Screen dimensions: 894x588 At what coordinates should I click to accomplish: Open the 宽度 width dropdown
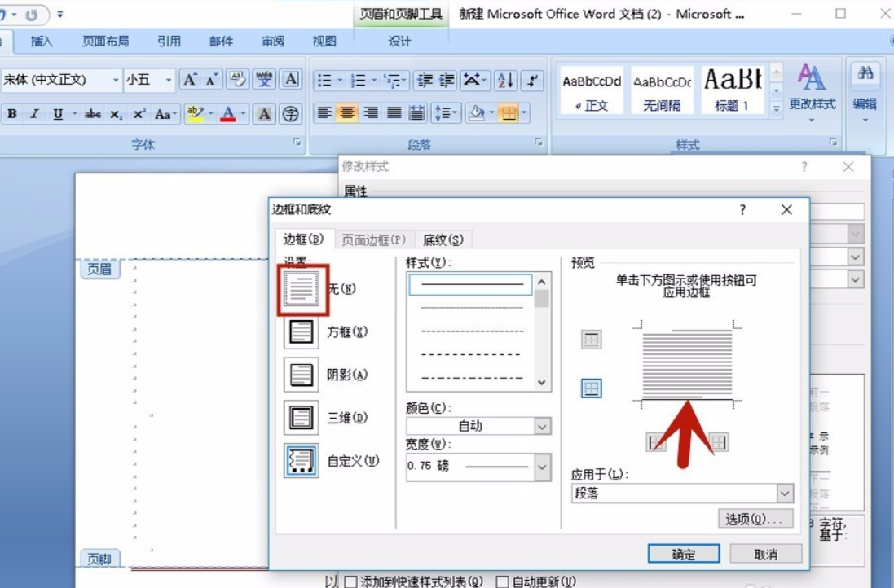tap(542, 467)
